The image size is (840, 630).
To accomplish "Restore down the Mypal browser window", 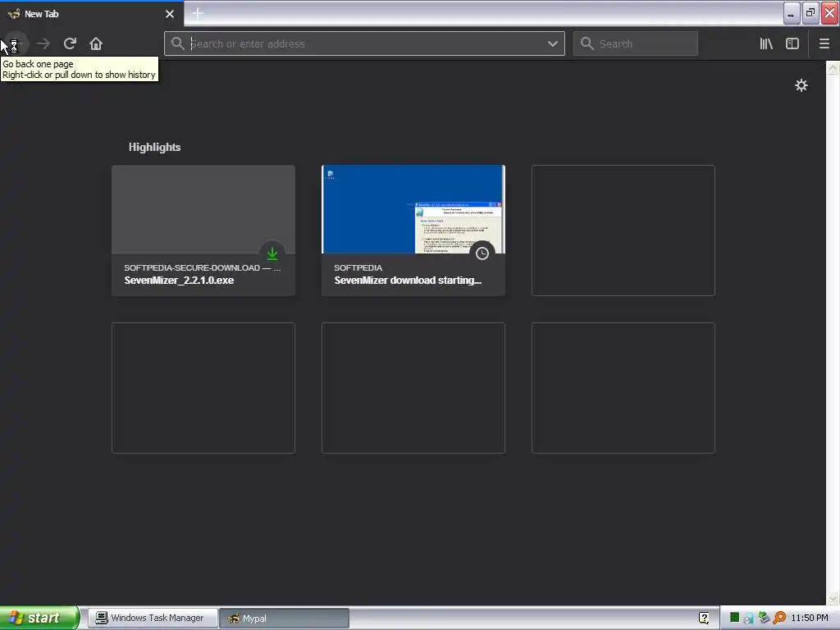I will pyautogui.click(x=810, y=13).
